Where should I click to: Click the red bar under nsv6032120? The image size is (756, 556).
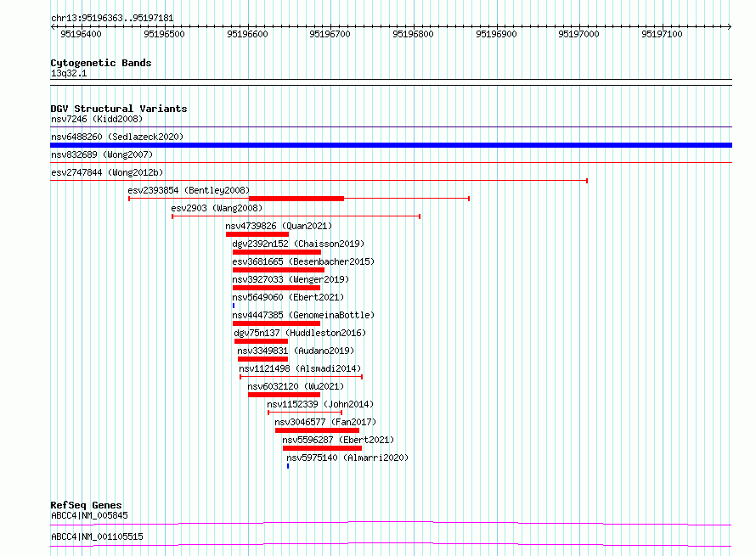coord(284,395)
